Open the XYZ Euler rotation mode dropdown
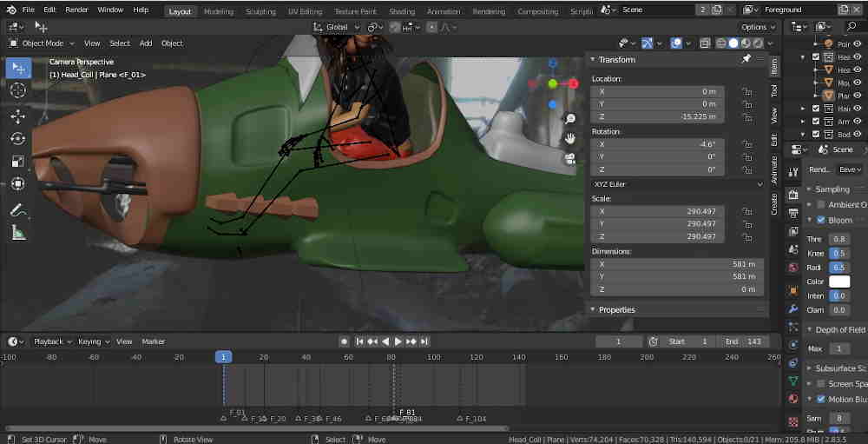This screenshot has width=868, height=444. point(677,184)
